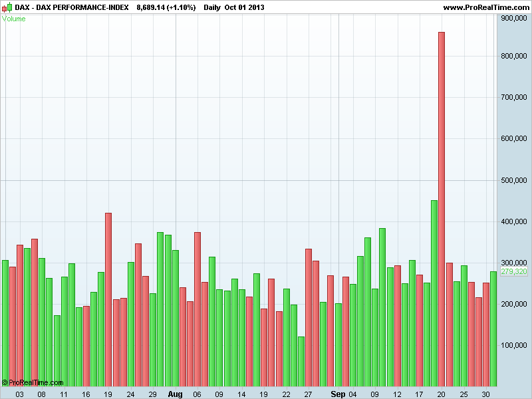532x399 pixels.
Task: Click the 200,000 axis label
Action: click(513, 304)
